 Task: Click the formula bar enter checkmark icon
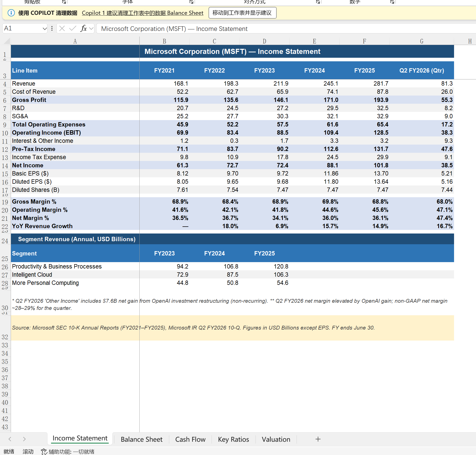coord(73,28)
